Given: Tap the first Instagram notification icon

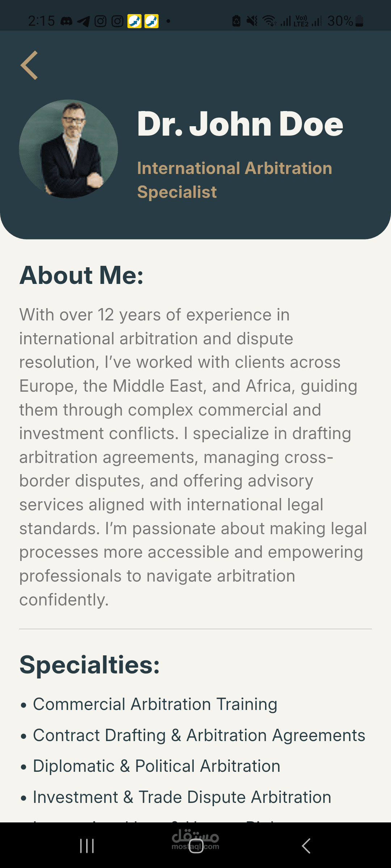Looking at the screenshot, I should tap(100, 21).
